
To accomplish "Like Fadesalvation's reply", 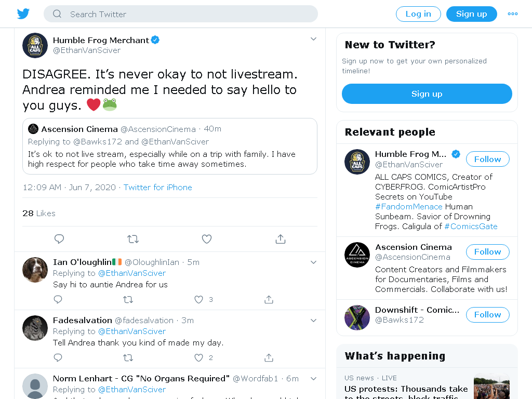I will point(198,357).
